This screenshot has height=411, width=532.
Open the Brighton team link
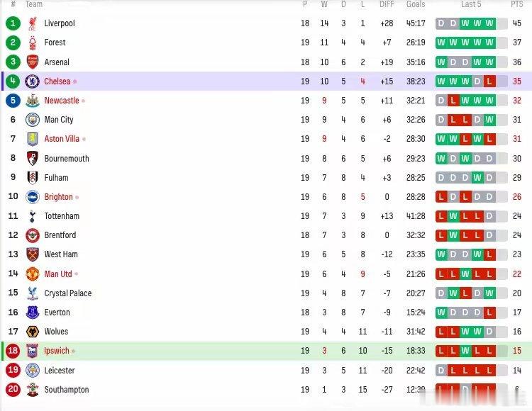pyautogui.click(x=58, y=197)
